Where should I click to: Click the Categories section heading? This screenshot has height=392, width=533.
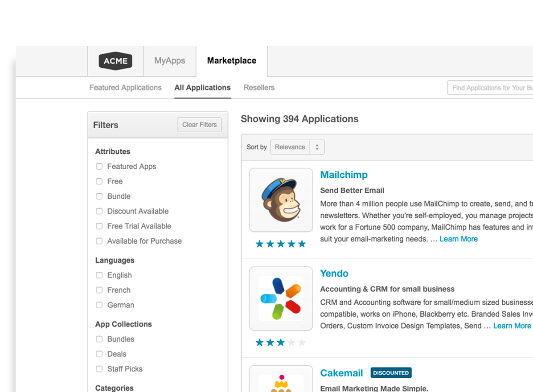(x=114, y=388)
